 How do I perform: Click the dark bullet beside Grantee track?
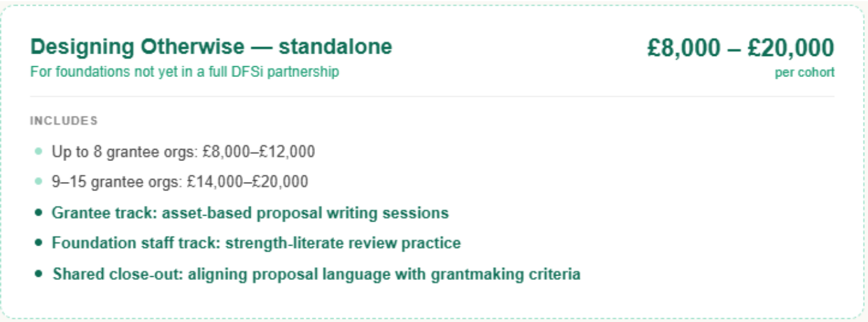pyautogui.click(x=39, y=213)
